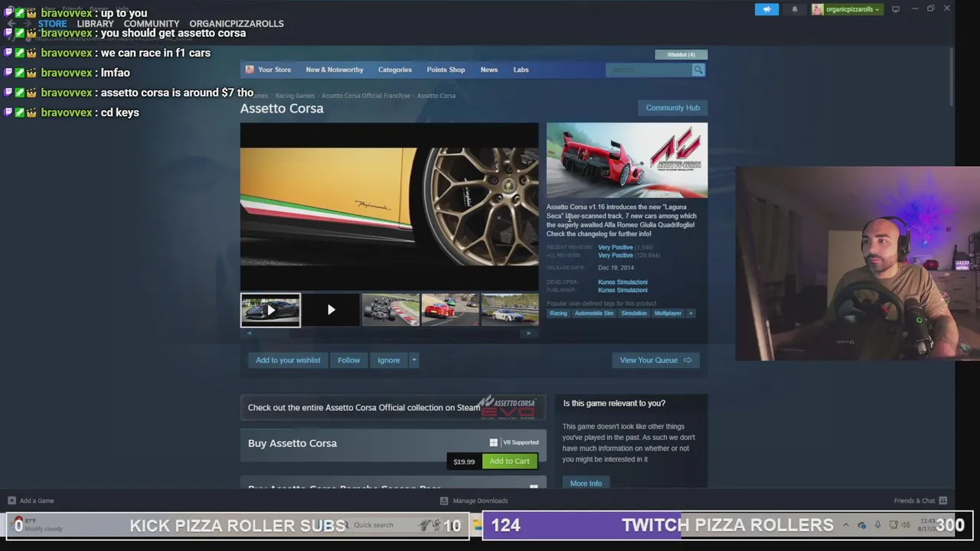Image resolution: width=980 pixels, height=551 pixels.
Task: Click the Assetto Corsa breadcrumb
Action: 436,96
